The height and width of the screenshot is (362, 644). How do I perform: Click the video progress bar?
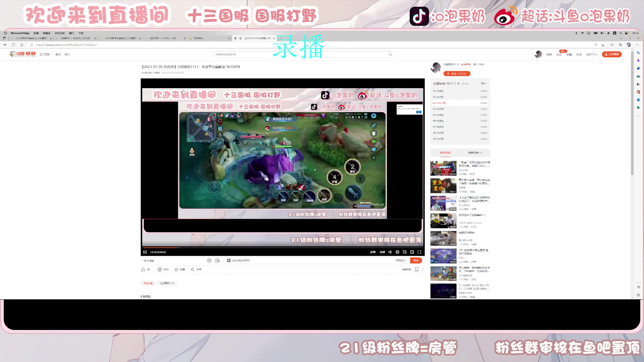point(282,248)
